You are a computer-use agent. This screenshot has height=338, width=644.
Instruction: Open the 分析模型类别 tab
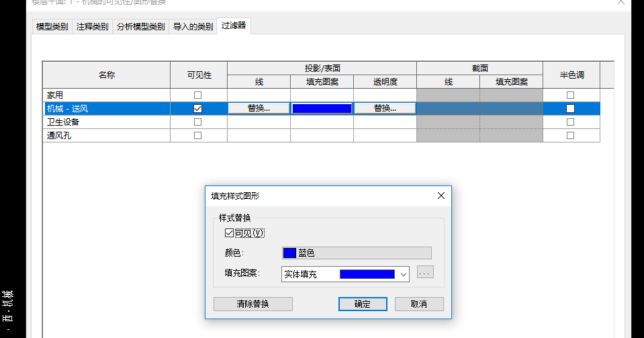(x=140, y=27)
